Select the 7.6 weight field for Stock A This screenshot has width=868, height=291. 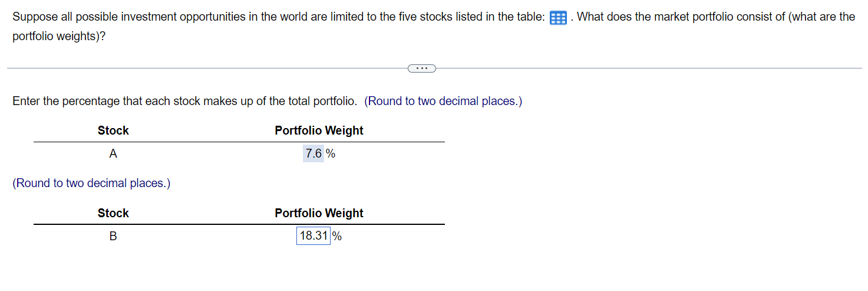(313, 153)
